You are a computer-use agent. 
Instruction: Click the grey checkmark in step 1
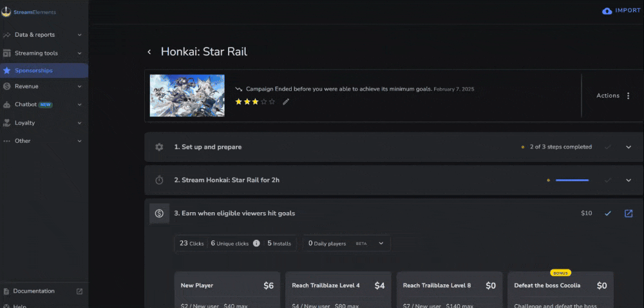tap(608, 147)
